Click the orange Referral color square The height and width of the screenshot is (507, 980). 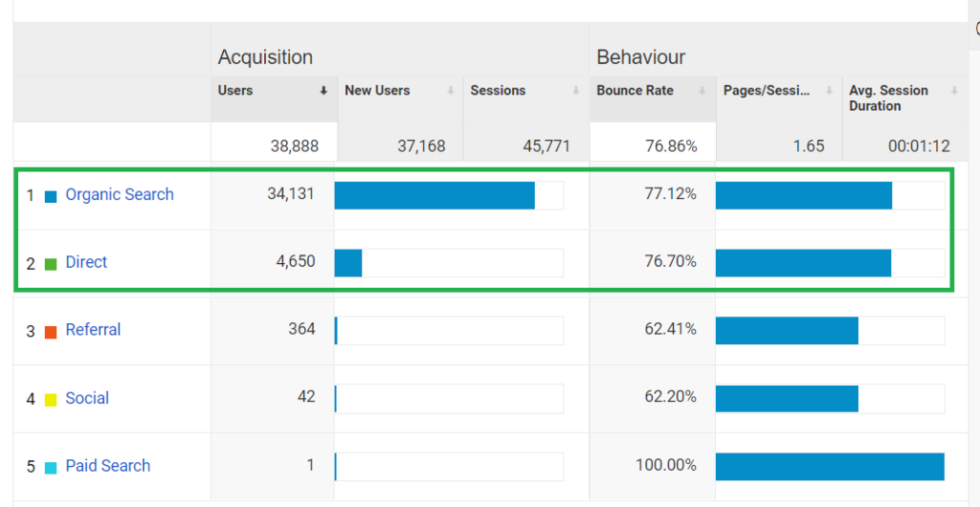51,331
